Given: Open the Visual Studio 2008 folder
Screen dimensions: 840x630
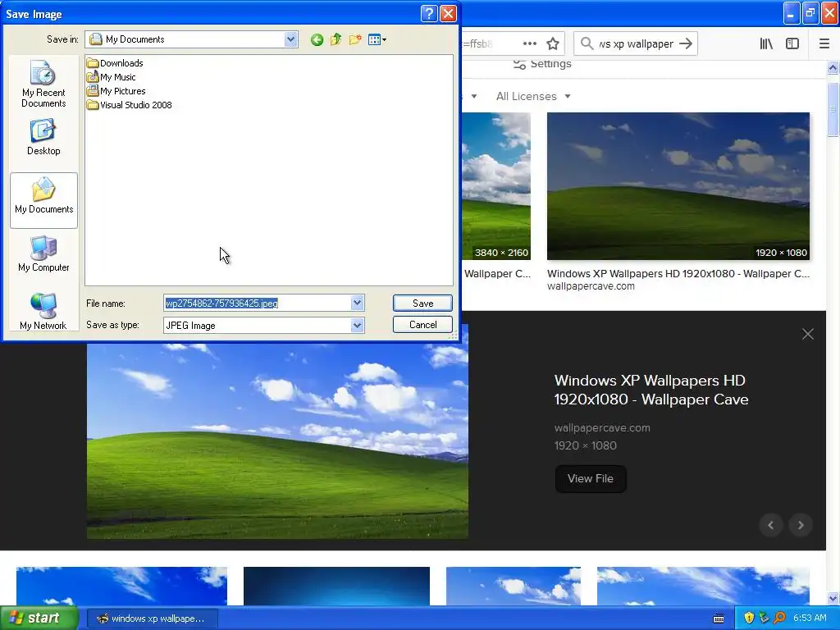Looking at the screenshot, I should [x=130, y=105].
